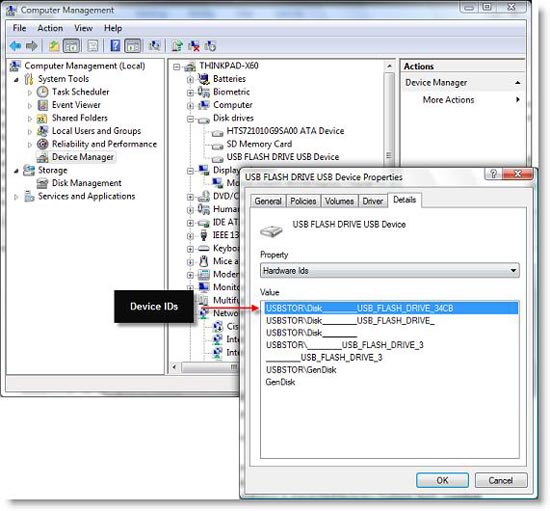The width and height of the screenshot is (550, 511).
Task: Click the Back arrow toolbar icon
Action: (x=15, y=46)
